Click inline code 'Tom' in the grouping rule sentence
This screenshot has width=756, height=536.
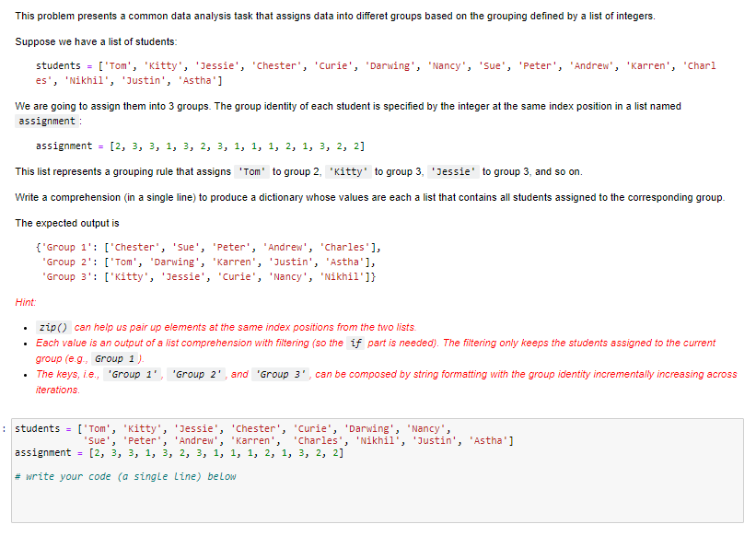coord(251,171)
